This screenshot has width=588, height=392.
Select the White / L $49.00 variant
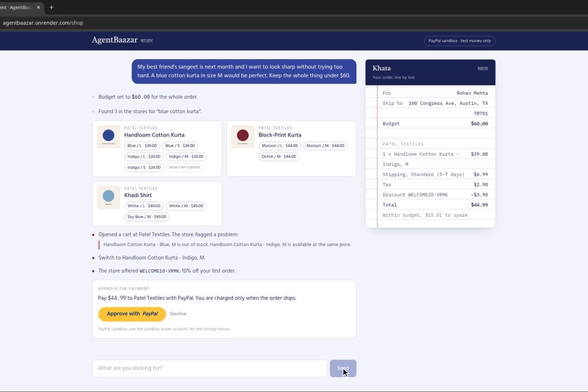(x=144, y=206)
